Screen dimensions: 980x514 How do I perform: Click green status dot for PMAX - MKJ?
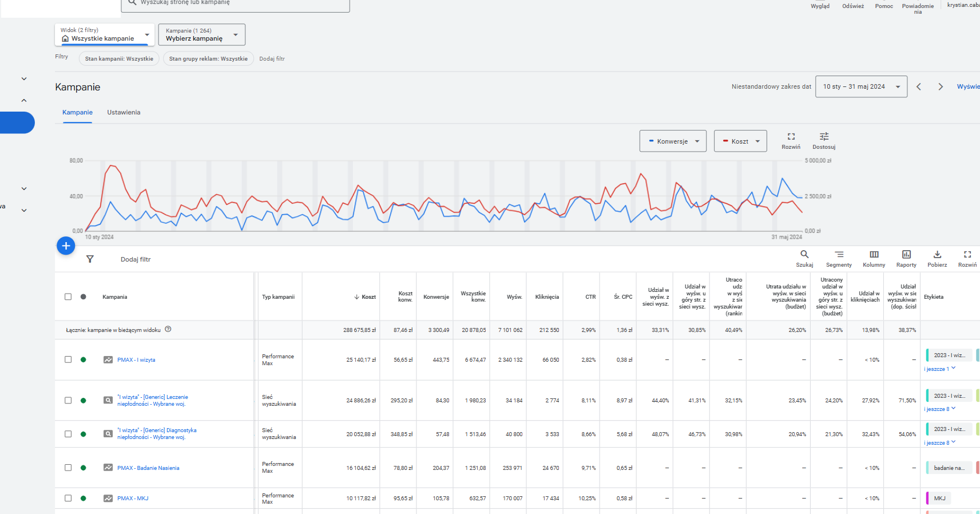click(84, 499)
